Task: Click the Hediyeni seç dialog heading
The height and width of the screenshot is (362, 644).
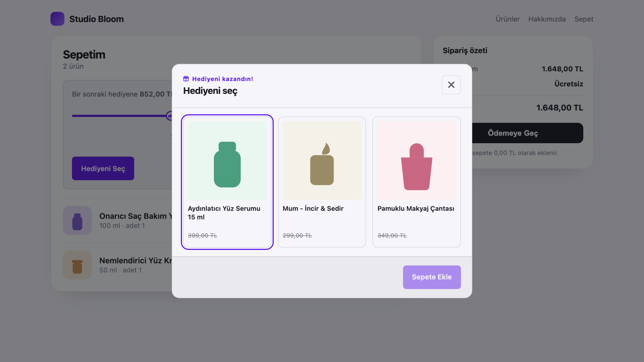Action: tap(210, 91)
